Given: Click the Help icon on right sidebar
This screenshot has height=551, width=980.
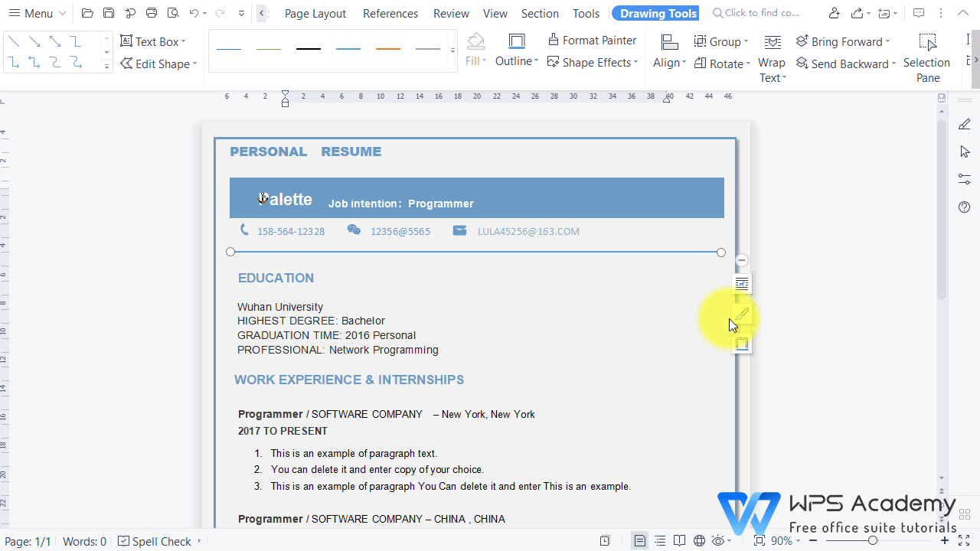Looking at the screenshot, I should point(964,207).
